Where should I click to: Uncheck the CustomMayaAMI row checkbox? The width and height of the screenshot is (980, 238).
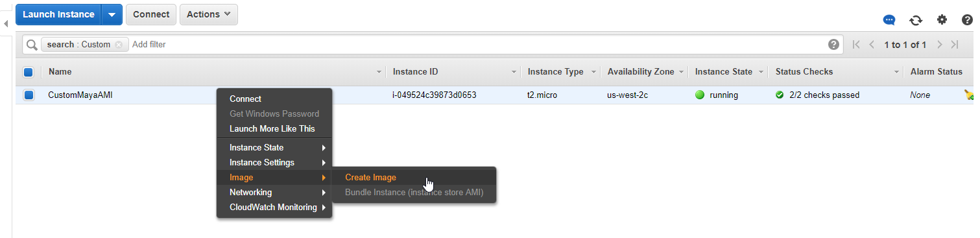(x=29, y=95)
